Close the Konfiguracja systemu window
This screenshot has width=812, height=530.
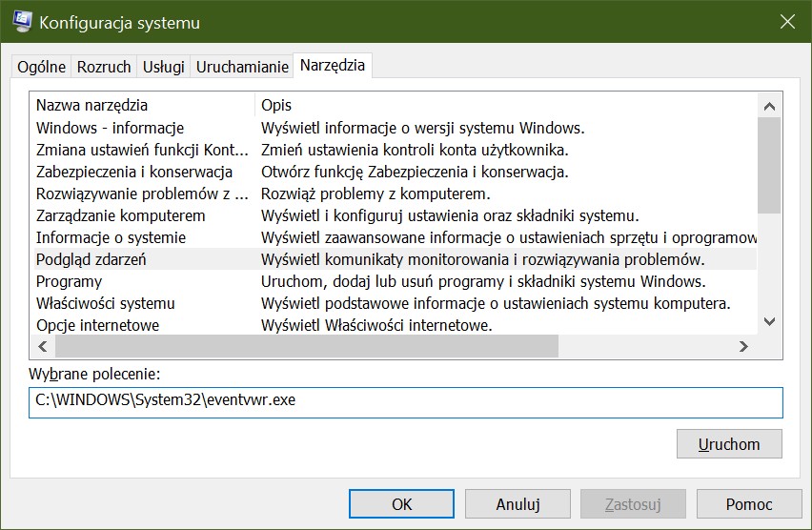point(787,22)
